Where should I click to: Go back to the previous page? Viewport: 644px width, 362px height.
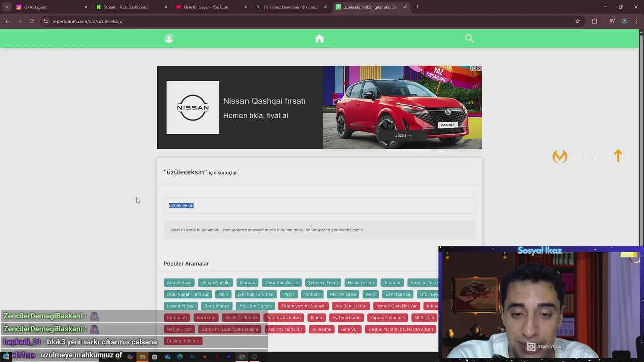(x=7, y=21)
